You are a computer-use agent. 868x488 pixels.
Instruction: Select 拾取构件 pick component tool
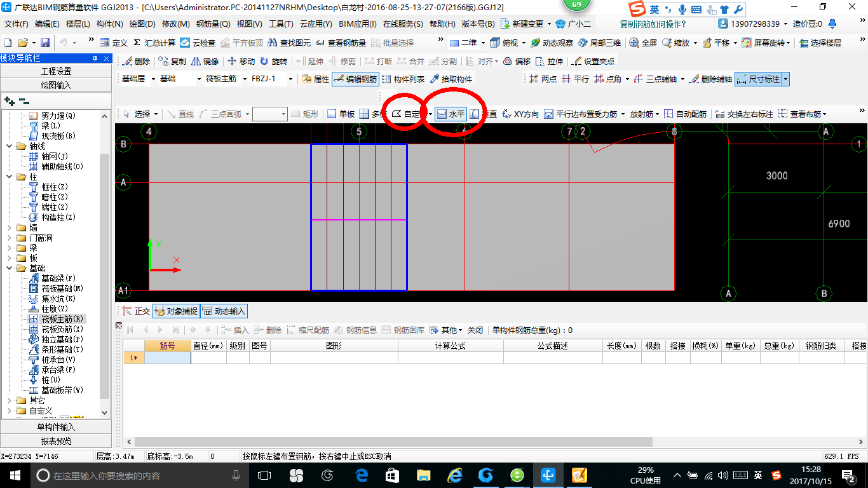click(451, 79)
